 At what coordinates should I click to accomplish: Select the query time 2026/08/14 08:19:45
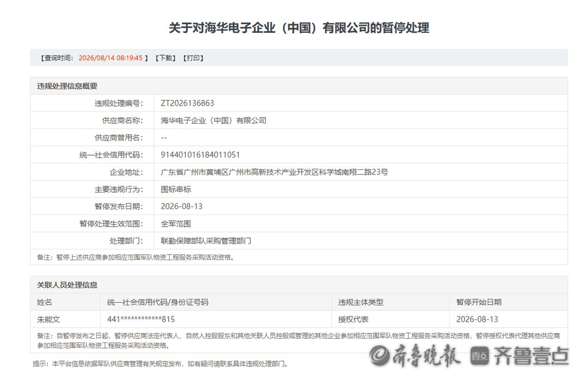(x=110, y=58)
